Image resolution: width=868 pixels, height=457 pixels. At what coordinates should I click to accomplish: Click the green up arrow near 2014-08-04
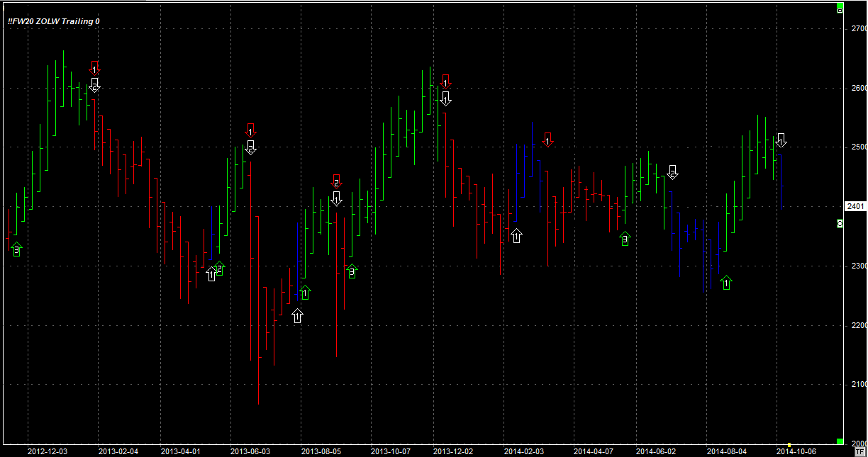point(725,283)
